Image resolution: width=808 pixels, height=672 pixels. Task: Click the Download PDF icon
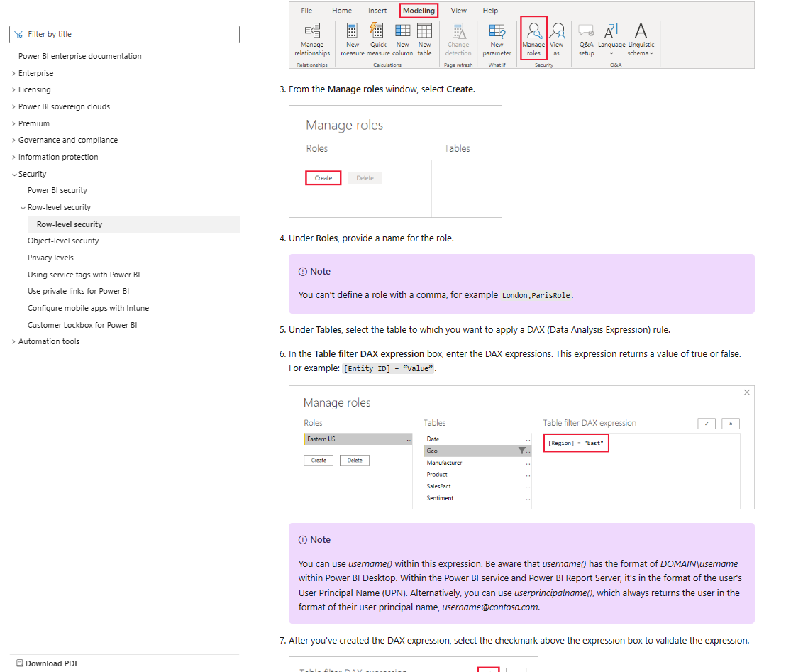click(20, 663)
